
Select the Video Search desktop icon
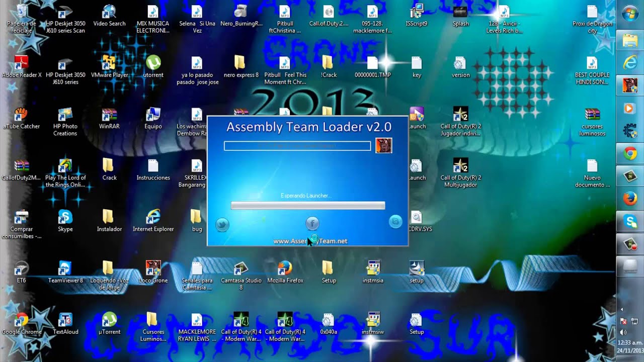coord(109,16)
